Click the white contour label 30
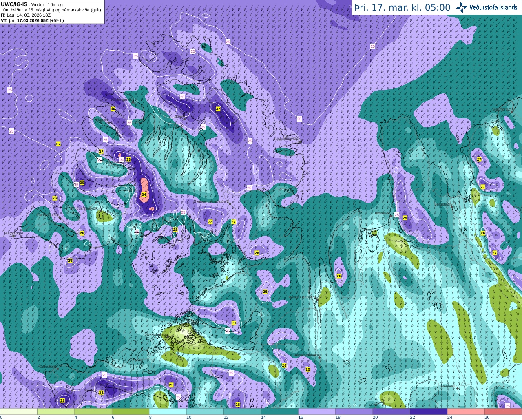The width and height of the screenshot is (522, 420). (x=122, y=160)
